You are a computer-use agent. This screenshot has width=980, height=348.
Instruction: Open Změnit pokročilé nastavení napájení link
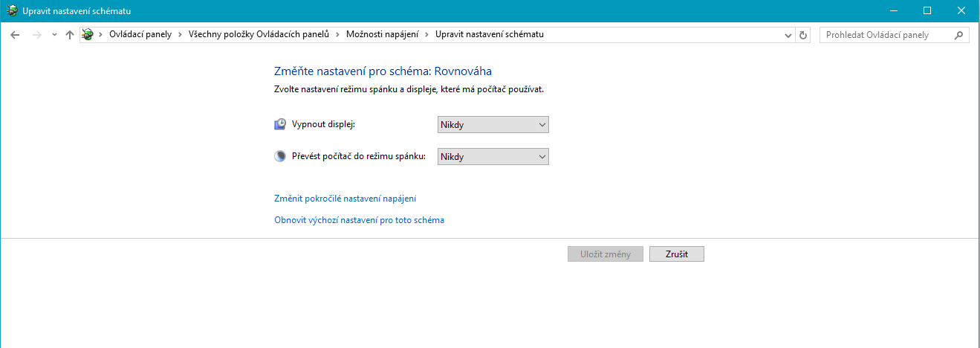coord(345,199)
